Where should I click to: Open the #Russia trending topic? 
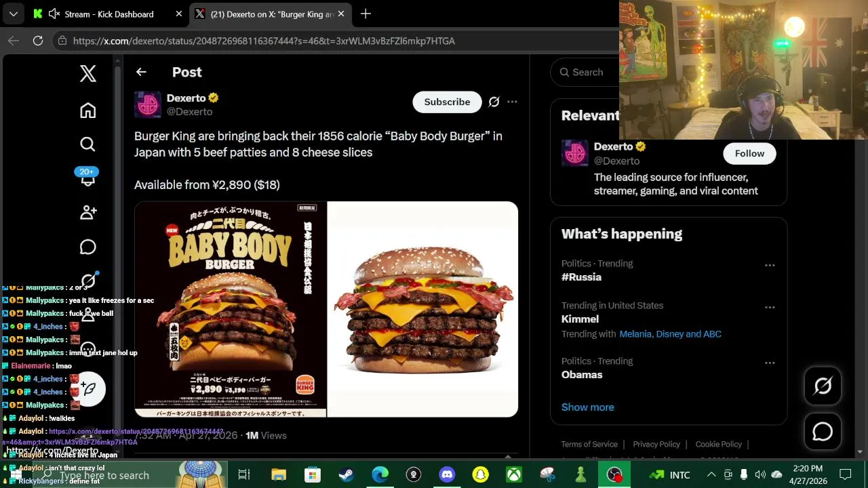coord(581,277)
